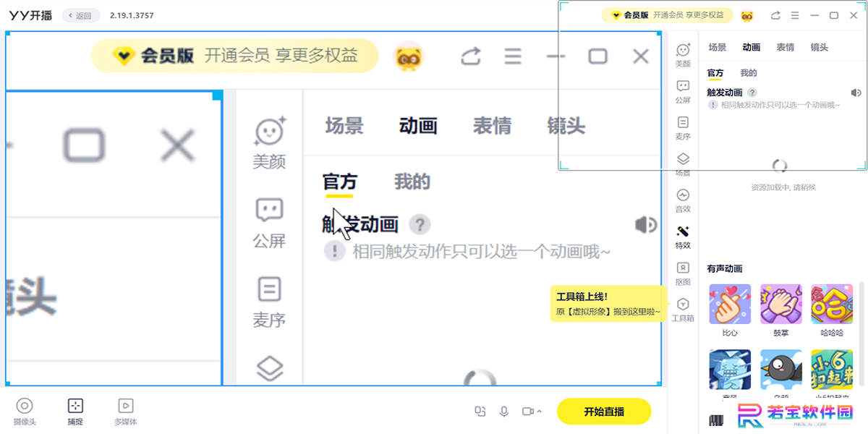Click the piano keys icon below the animations

coord(716,420)
